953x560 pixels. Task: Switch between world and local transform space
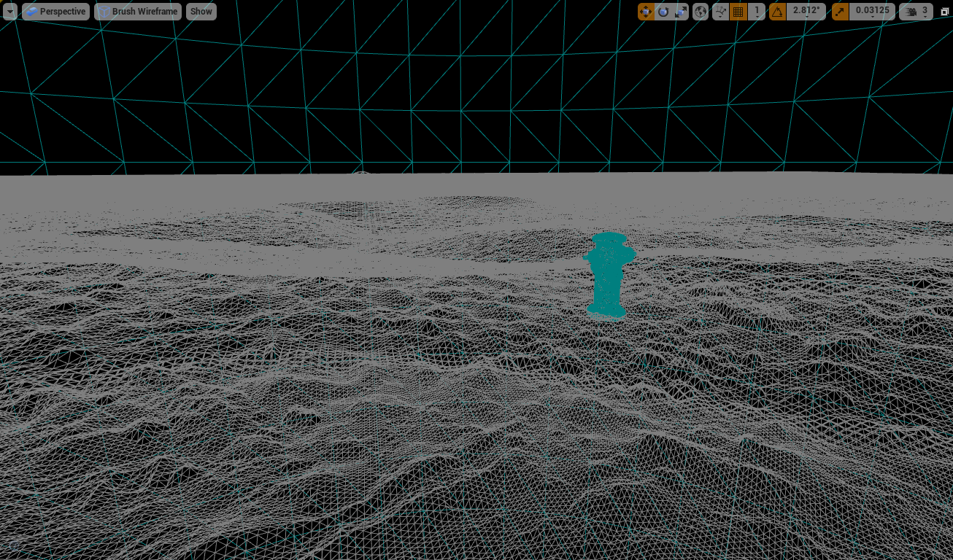pyautogui.click(x=701, y=12)
